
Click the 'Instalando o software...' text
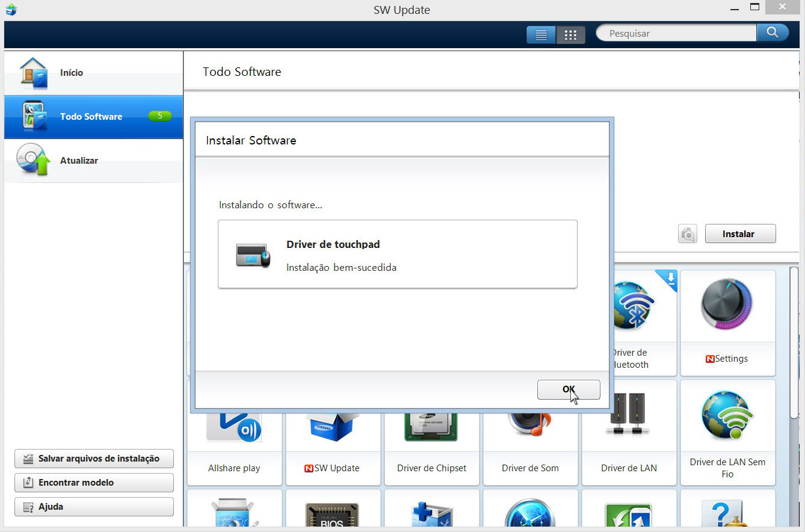tap(271, 205)
